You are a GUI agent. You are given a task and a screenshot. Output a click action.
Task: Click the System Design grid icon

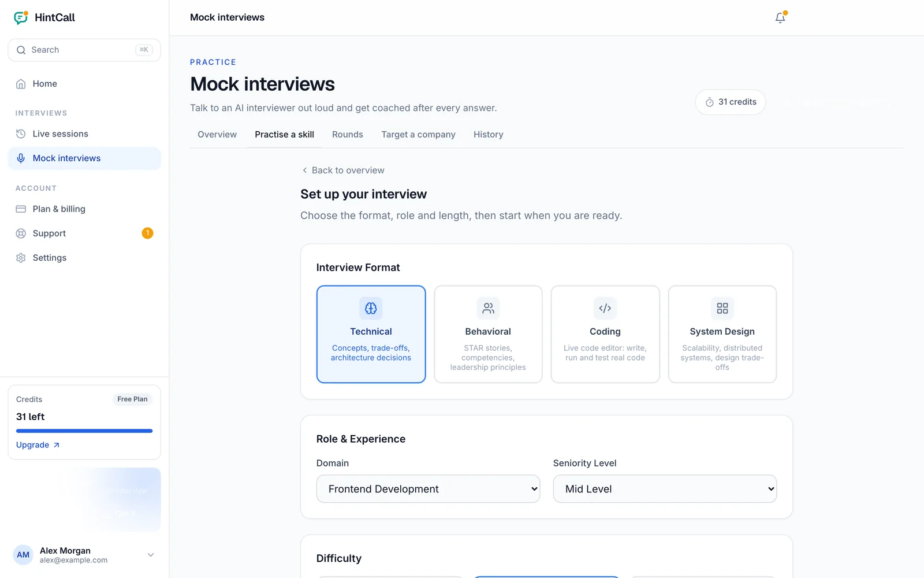click(722, 308)
